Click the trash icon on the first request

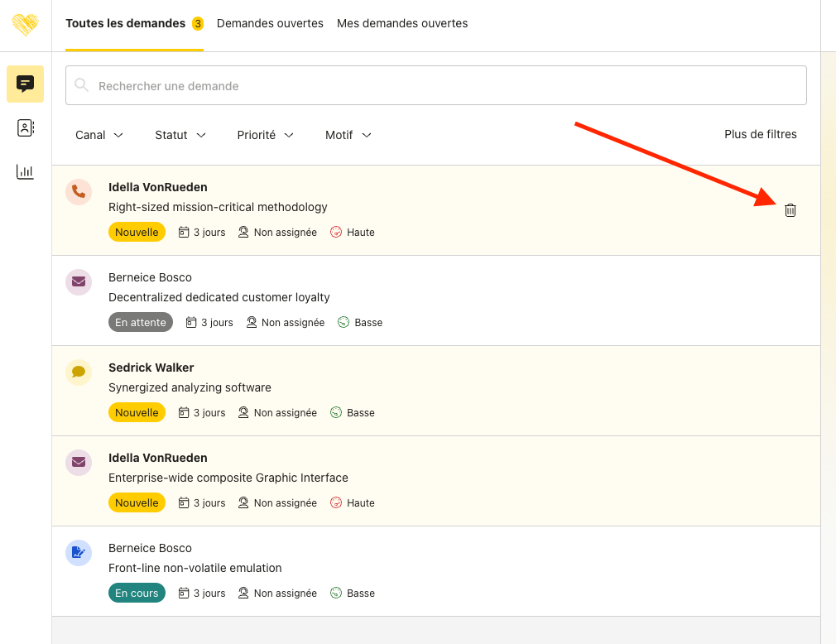(x=790, y=210)
